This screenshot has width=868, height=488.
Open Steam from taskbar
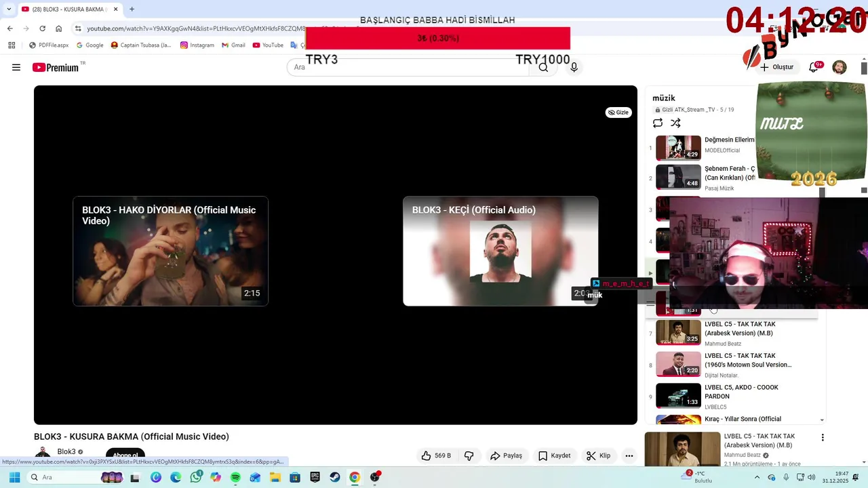coord(335,477)
